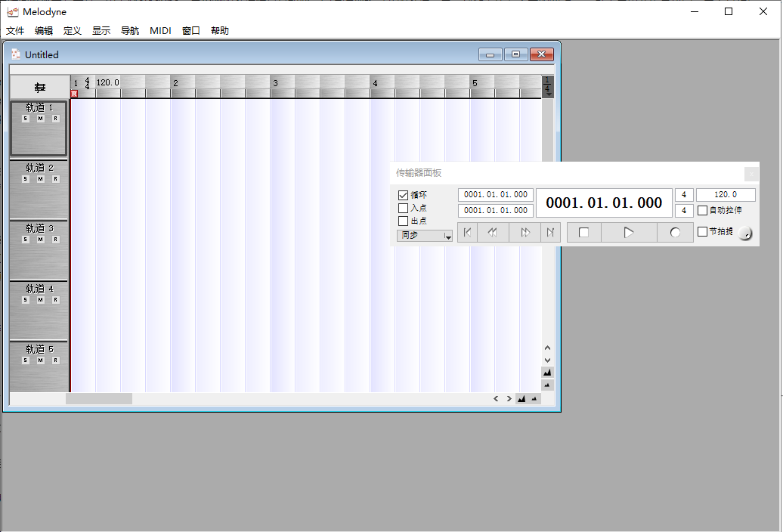Mute track 轨道 5
Viewport: 783px width, 532px height.
(41, 360)
